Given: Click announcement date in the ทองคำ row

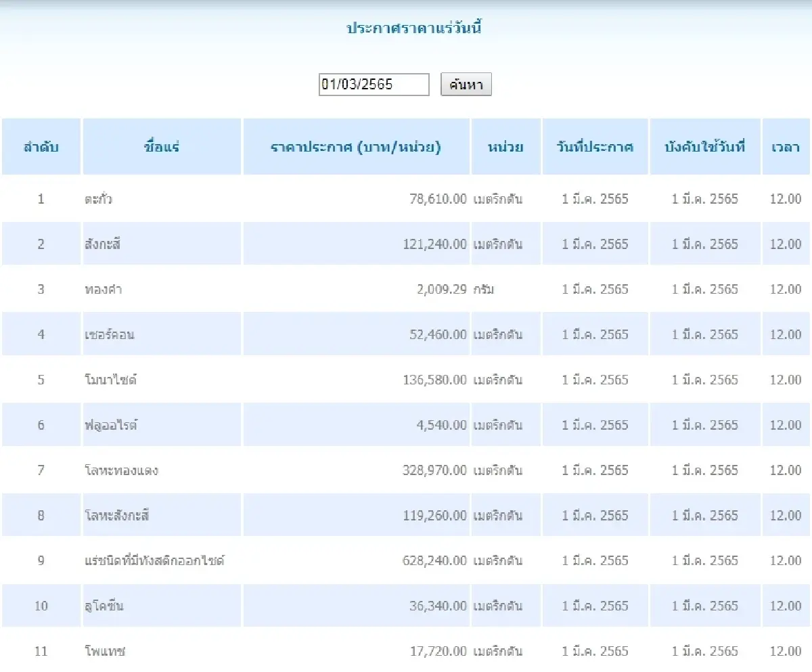Looking at the screenshot, I should tap(595, 290).
